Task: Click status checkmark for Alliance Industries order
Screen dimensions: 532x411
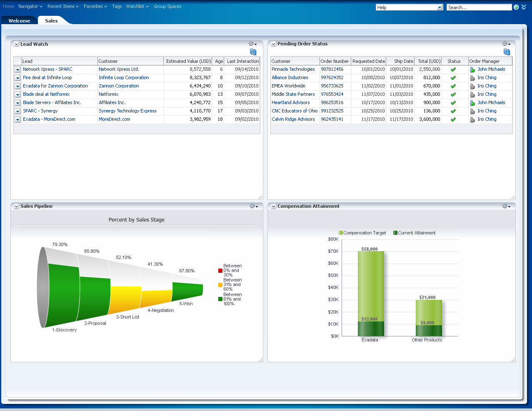Action: coord(453,78)
